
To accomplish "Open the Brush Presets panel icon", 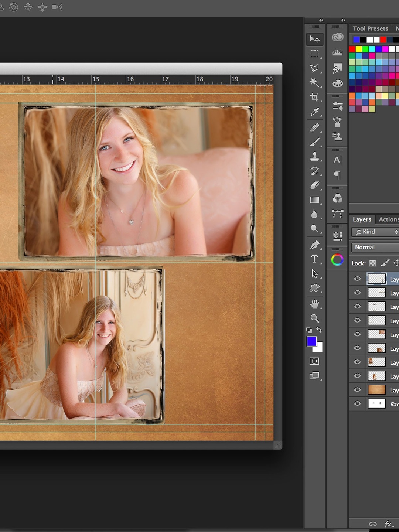I will (337, 122).
